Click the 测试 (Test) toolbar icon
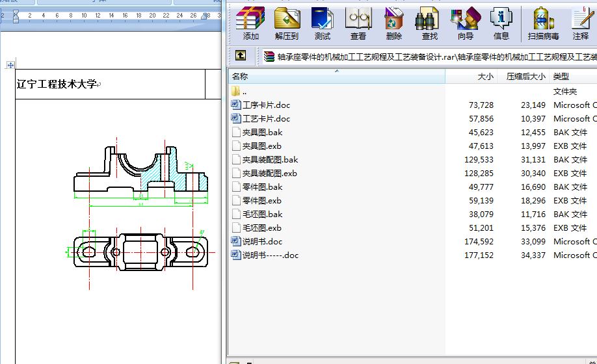The image size is (597, 364). tap(322, 23)
